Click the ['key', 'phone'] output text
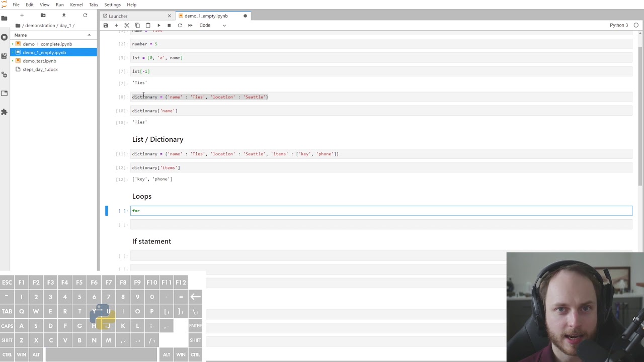644x362 pixels. coord(152,179)
